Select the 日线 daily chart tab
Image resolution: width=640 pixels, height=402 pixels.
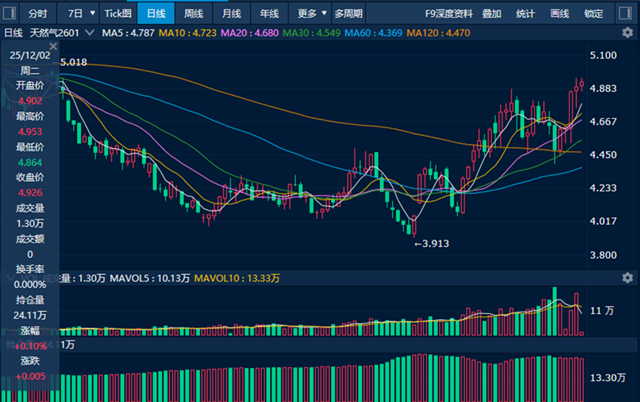coord(156,14)
